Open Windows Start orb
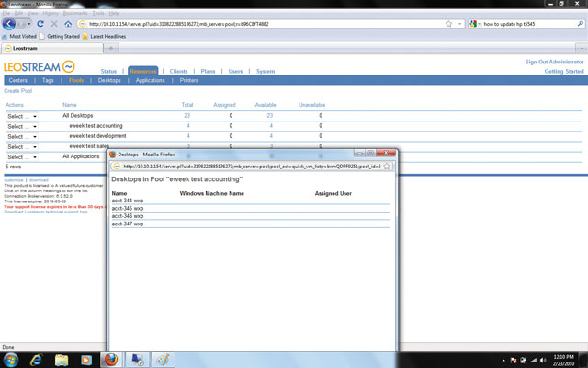This screenshot has height=368, width=588. click(10, 360)
